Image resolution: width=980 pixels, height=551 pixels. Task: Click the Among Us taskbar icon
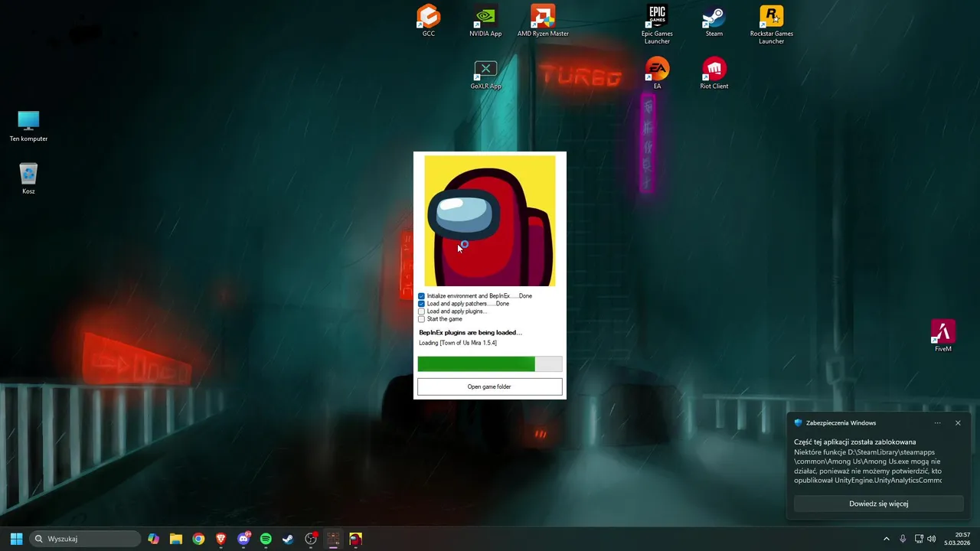click(355, 539)
